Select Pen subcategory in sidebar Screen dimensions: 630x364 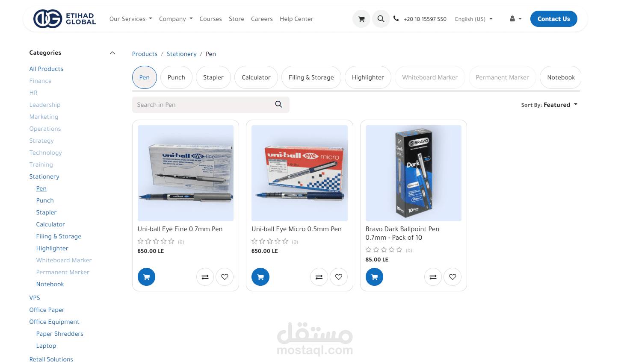[41, 188]
